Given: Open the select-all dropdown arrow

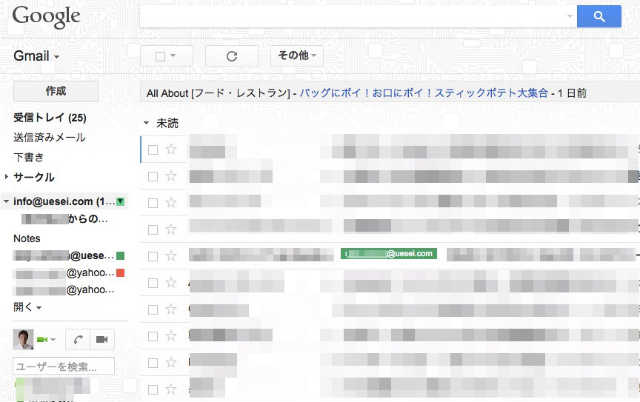Looking at the screenshot, I should 173,56.
